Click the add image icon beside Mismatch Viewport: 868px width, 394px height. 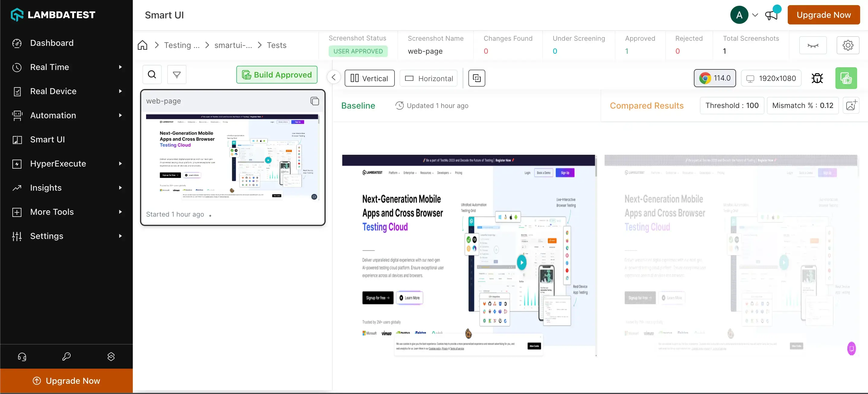(x=850, y=105)
